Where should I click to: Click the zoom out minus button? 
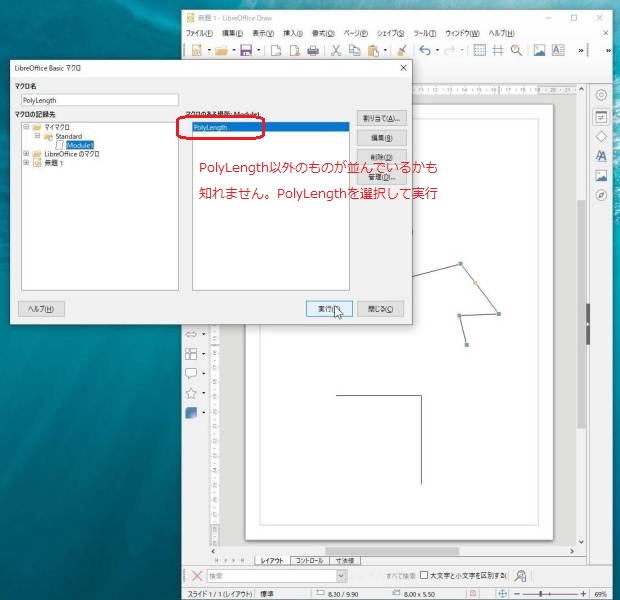516,594
